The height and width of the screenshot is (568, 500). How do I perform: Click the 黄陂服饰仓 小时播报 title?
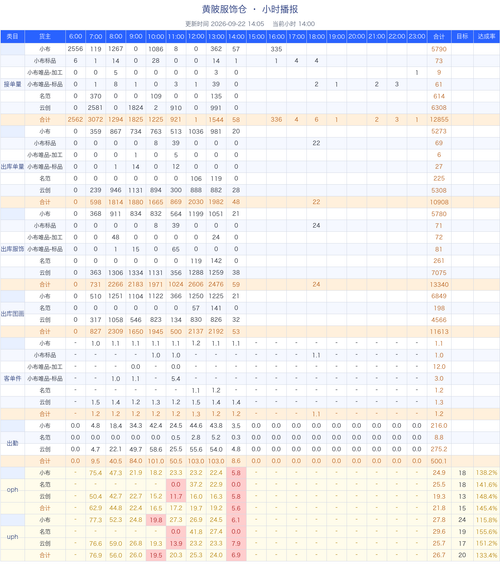coord(250,9)
